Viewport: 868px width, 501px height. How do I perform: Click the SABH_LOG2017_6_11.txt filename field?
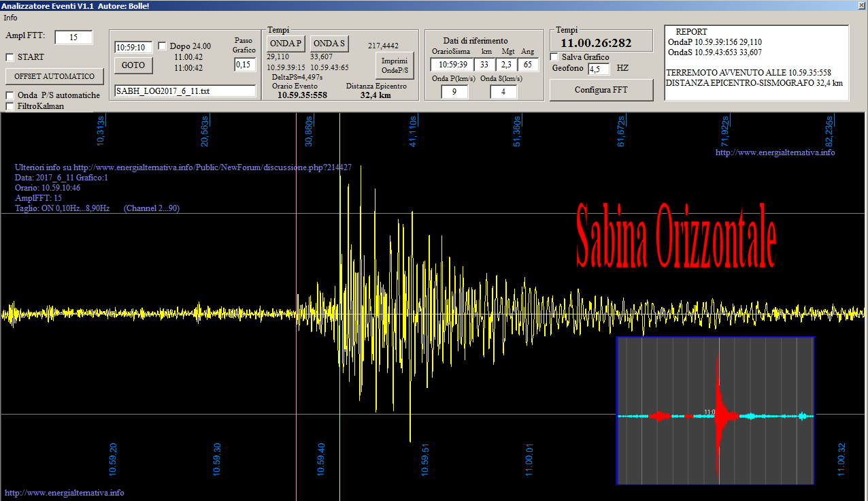(185, 91)
